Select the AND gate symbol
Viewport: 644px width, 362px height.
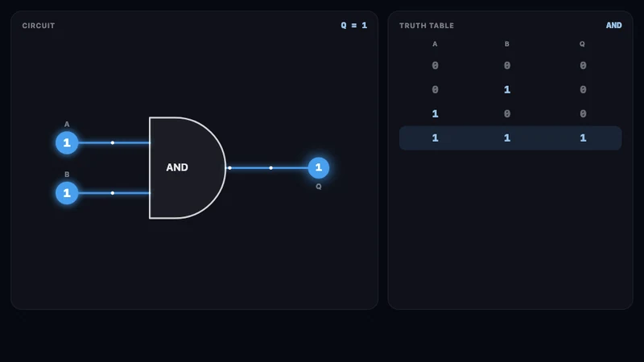(188, 167)
